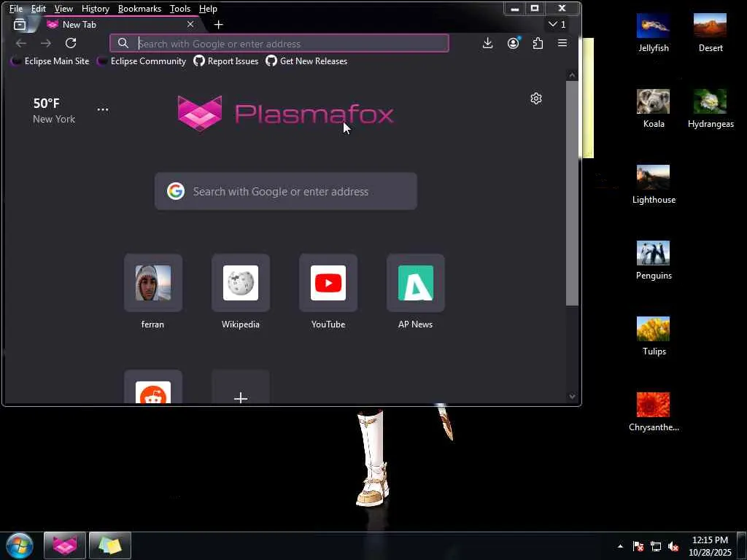Open the Bookmarks menu
The width and height of the screenshot is (747, 560).
[139, 9]
